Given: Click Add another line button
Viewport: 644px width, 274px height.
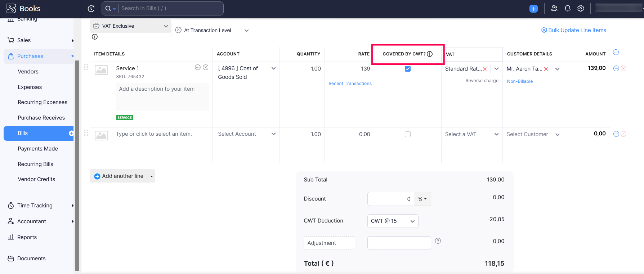Looking at the screenshot, I should (119, 176).
